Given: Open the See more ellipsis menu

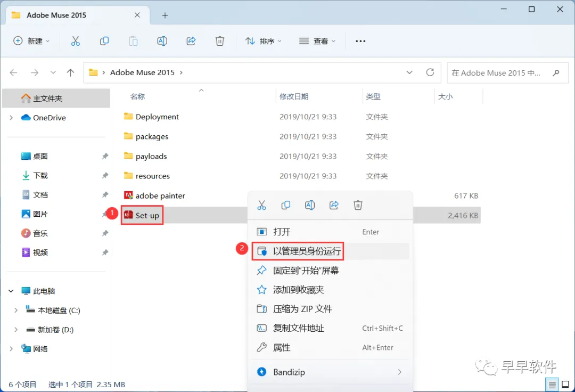Looking at the screenshot, I should click(x=360, y=41).
